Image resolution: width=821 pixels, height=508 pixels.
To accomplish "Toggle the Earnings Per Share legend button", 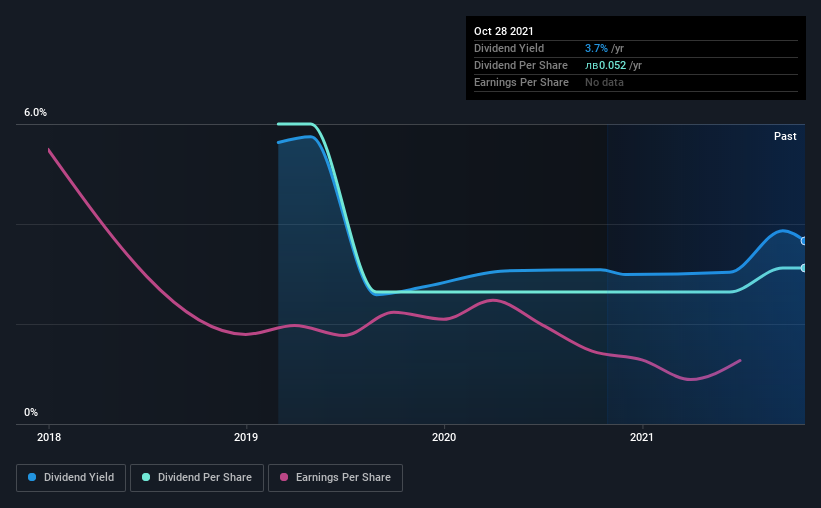I will tap(336, 478).
